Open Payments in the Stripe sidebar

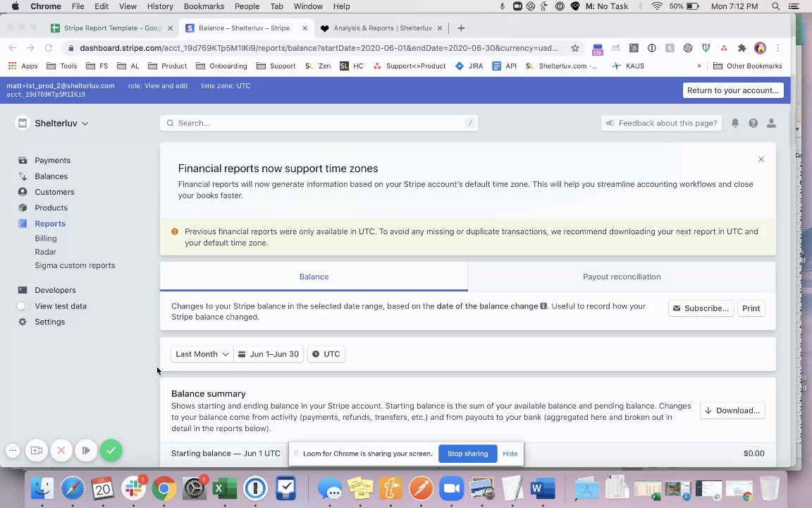tap(51, 160)
